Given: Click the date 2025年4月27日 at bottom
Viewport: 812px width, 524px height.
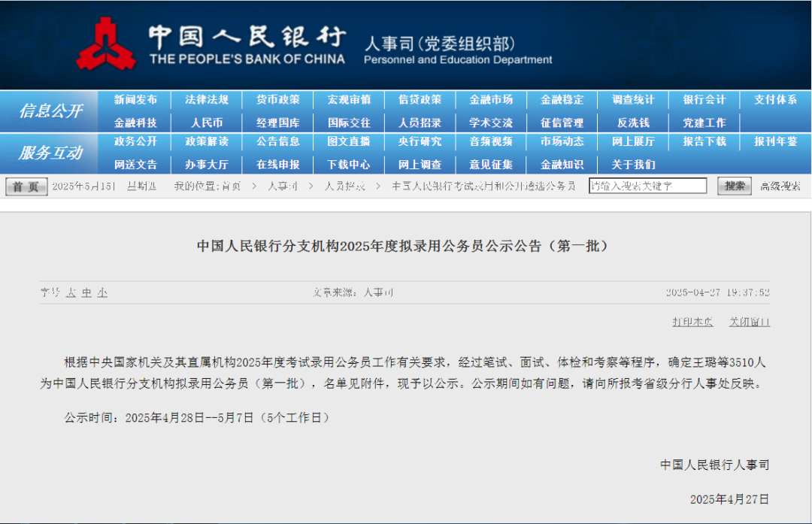Looking at the screenshot, I should pyautogui.click(x=729, y=500).
